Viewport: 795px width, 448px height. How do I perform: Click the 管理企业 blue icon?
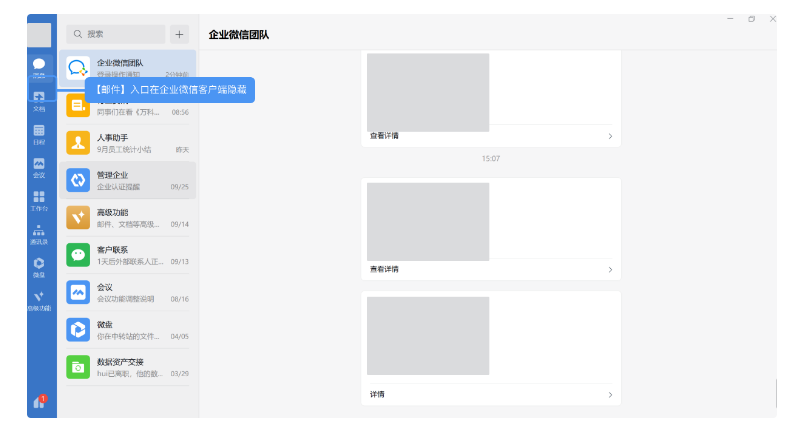(78, 180)
